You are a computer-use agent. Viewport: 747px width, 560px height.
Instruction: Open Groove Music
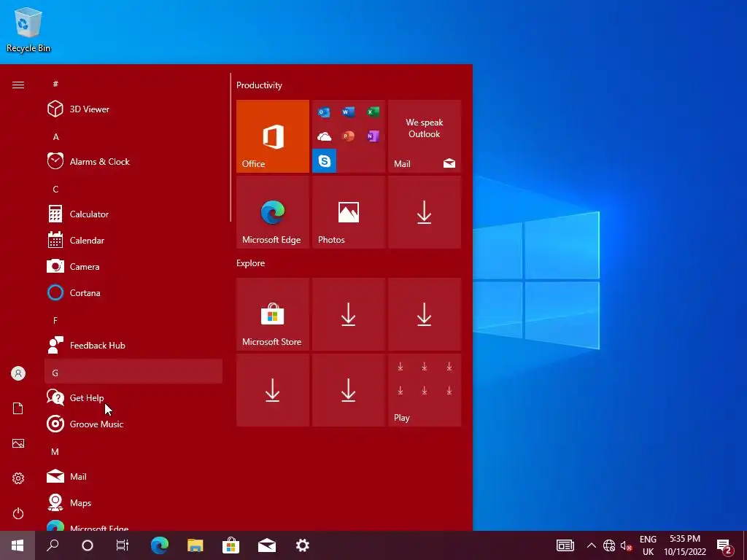133,424
